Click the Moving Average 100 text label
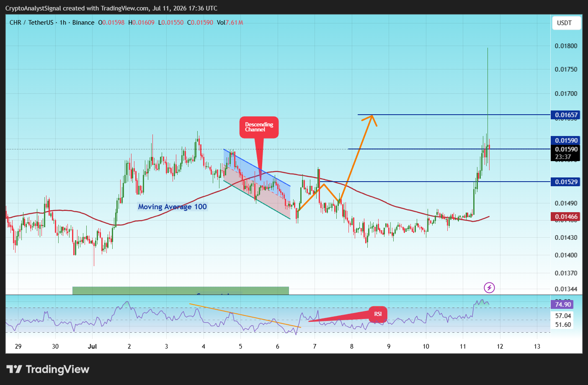The height and width of the screenshot is (385, 588). tap(173, 207)
